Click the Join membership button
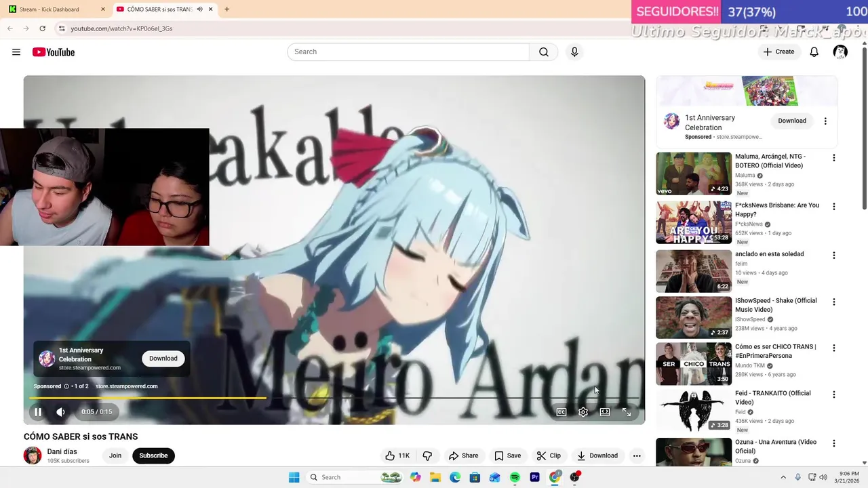This screenshot has width=868, height=488. 115,455
